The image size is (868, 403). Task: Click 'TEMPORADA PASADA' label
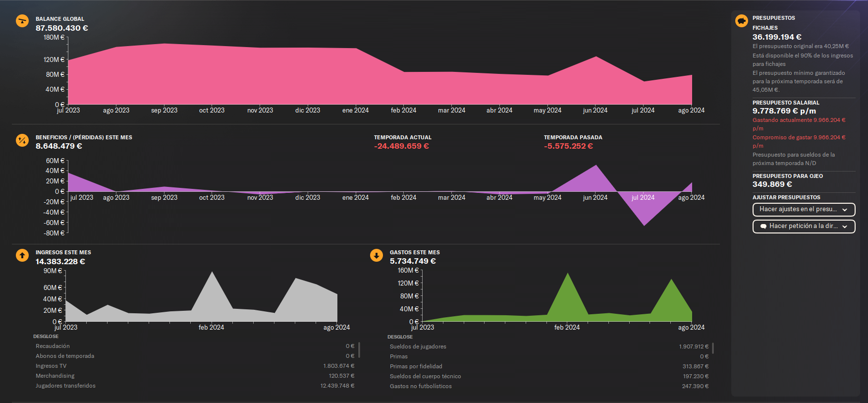pos(573,137)
